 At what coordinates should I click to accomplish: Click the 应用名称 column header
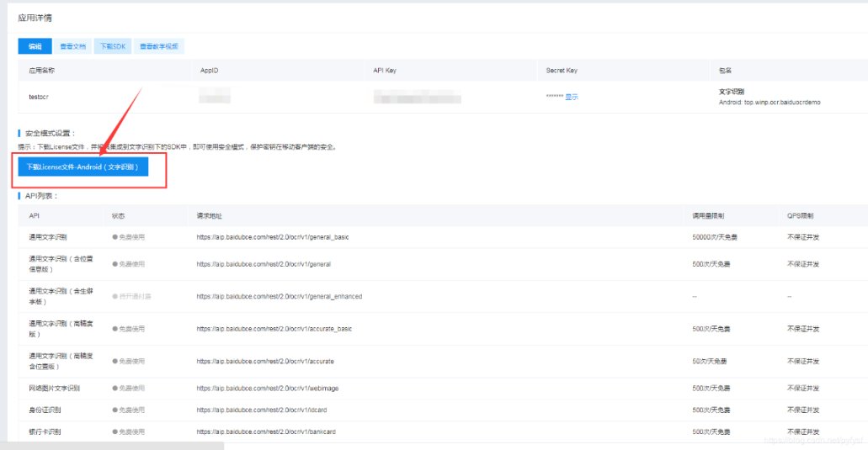pyautogui.click(x=42, y=70)
